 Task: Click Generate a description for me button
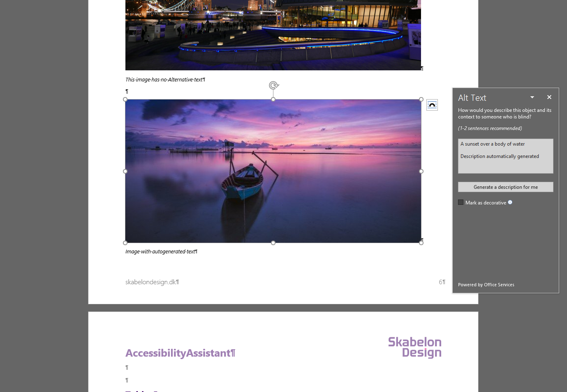point(505,187)
